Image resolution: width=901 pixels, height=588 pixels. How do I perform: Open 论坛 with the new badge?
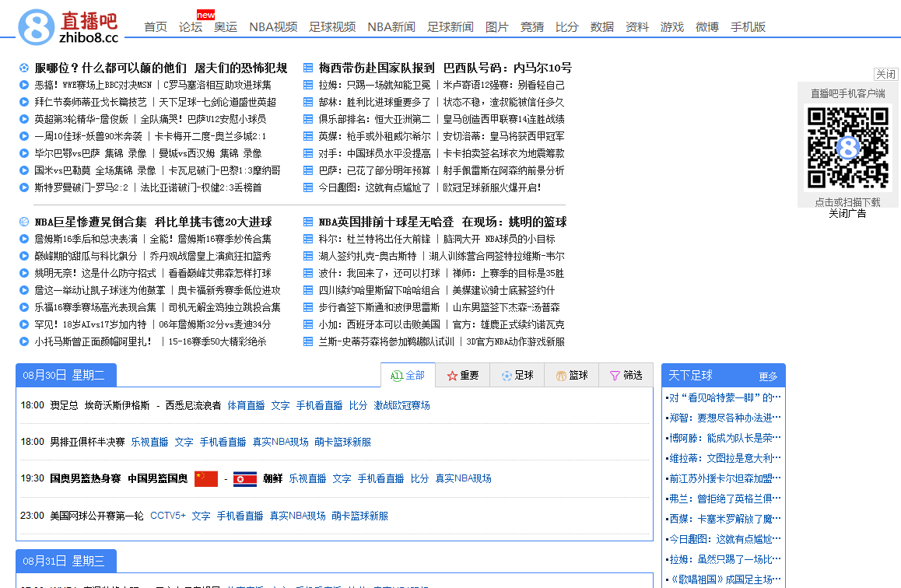(x=191, y=26)
